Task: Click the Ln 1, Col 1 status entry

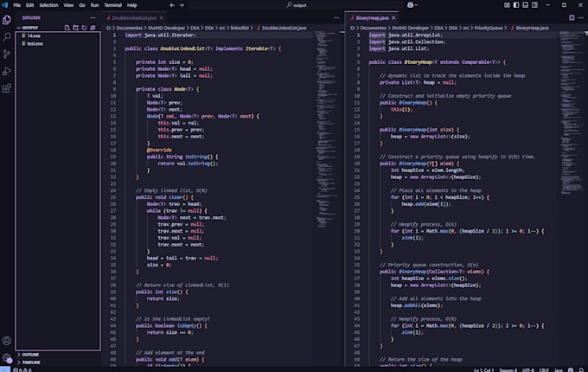Action: pyautogui.click(x=483, y=369)
